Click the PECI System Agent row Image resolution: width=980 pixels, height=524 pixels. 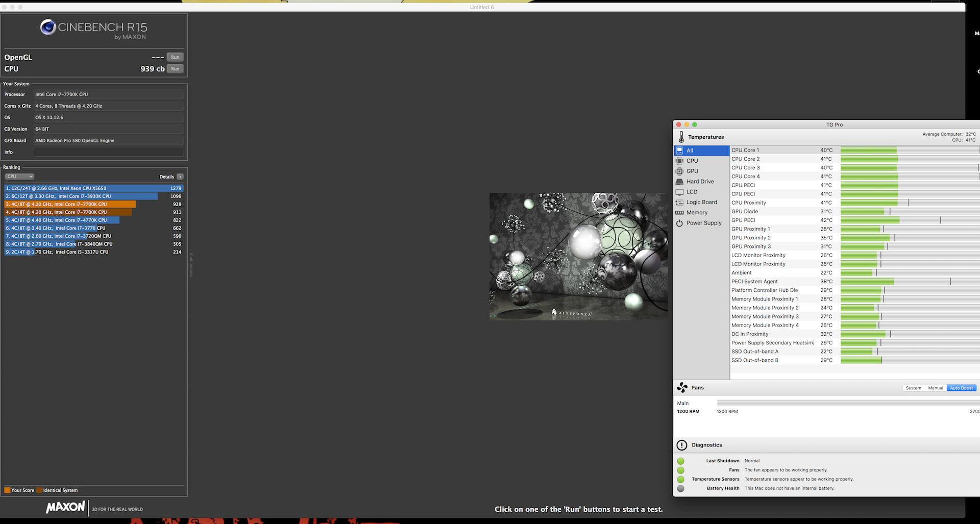click(x=855, y=282)
